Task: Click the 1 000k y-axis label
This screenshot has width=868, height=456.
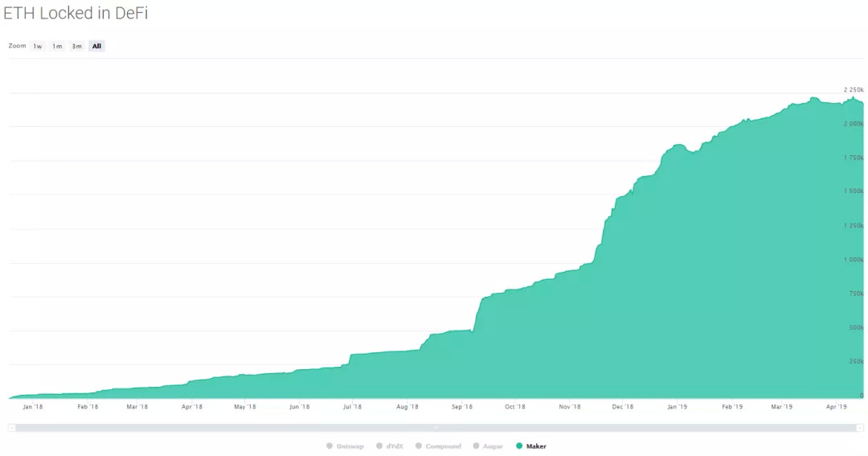Action: tap(853, 260)
